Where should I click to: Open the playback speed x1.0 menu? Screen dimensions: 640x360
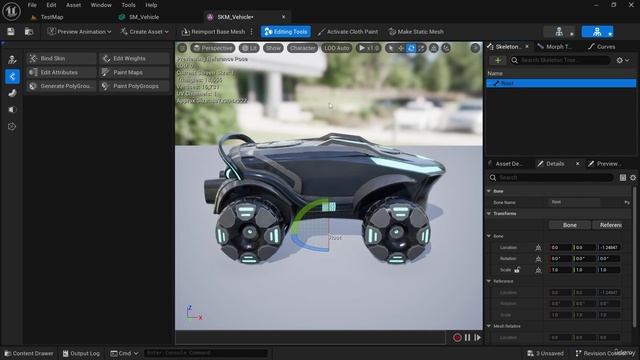369,48
